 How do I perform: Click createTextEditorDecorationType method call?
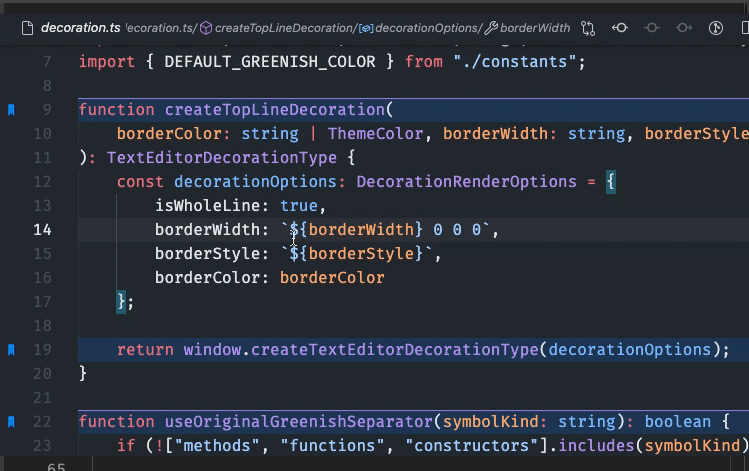(x=395, y=350)
